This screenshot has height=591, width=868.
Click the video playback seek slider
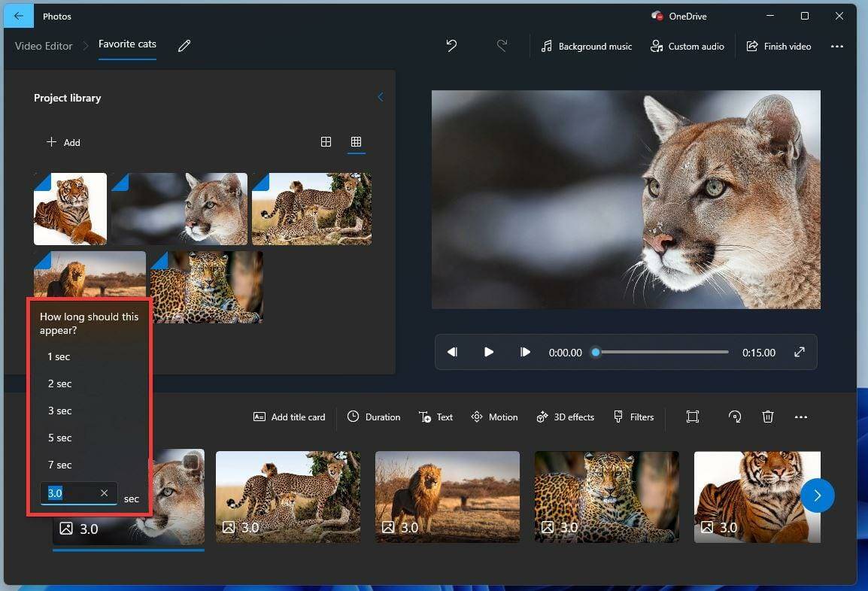coord(662,352)
